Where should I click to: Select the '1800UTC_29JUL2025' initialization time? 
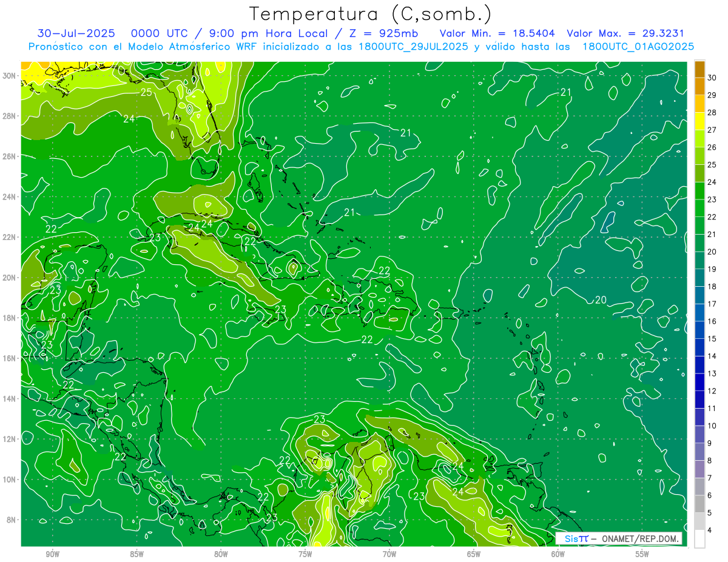point(413,47)
